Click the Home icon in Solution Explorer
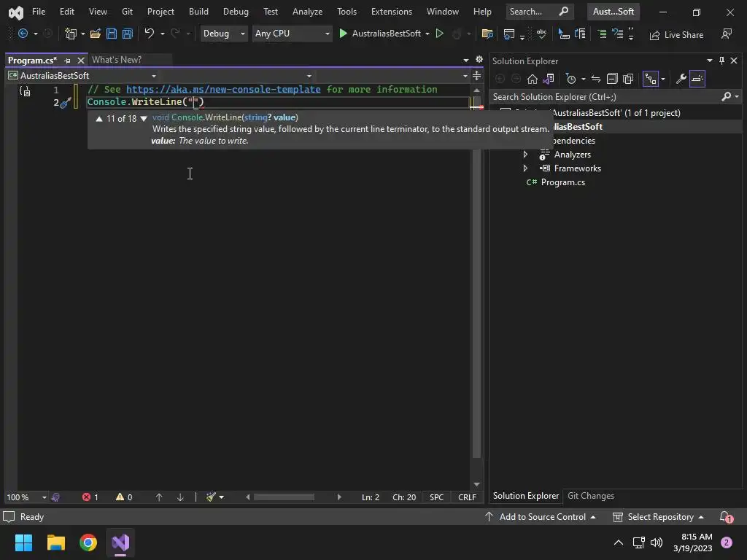 [x=532, y=79]
